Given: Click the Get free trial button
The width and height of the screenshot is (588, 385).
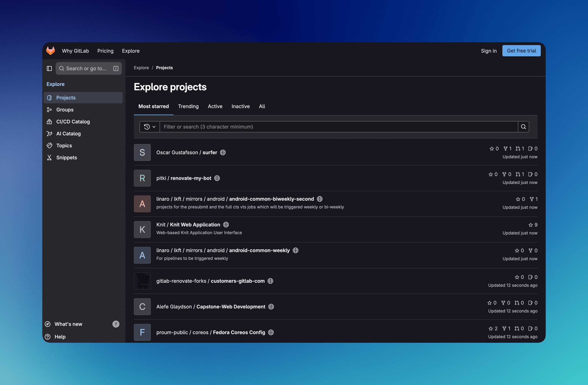Looking at the screenshot, I should [521, 51].
